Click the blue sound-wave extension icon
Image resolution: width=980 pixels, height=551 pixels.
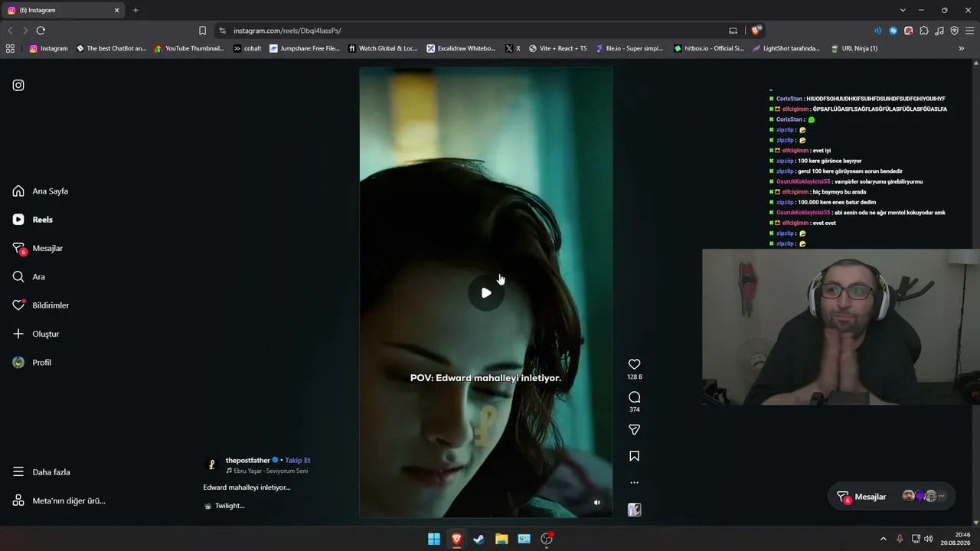pyautogui.click(x=877, y=31)
